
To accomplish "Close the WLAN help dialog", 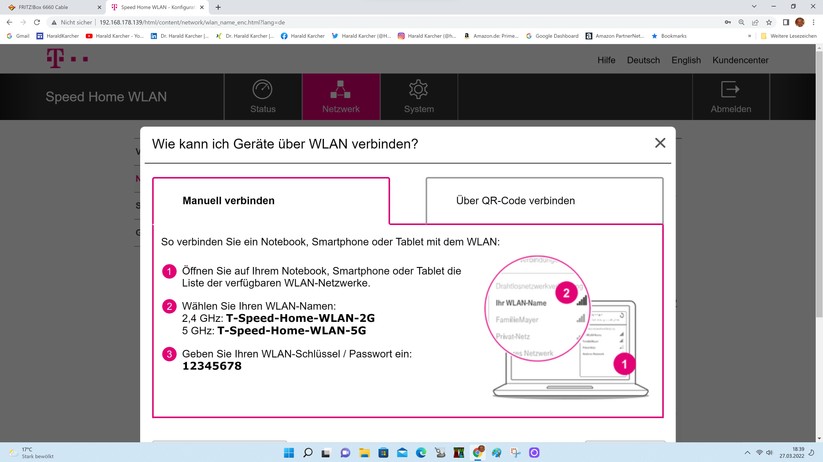I will click(x=660, y=143).
